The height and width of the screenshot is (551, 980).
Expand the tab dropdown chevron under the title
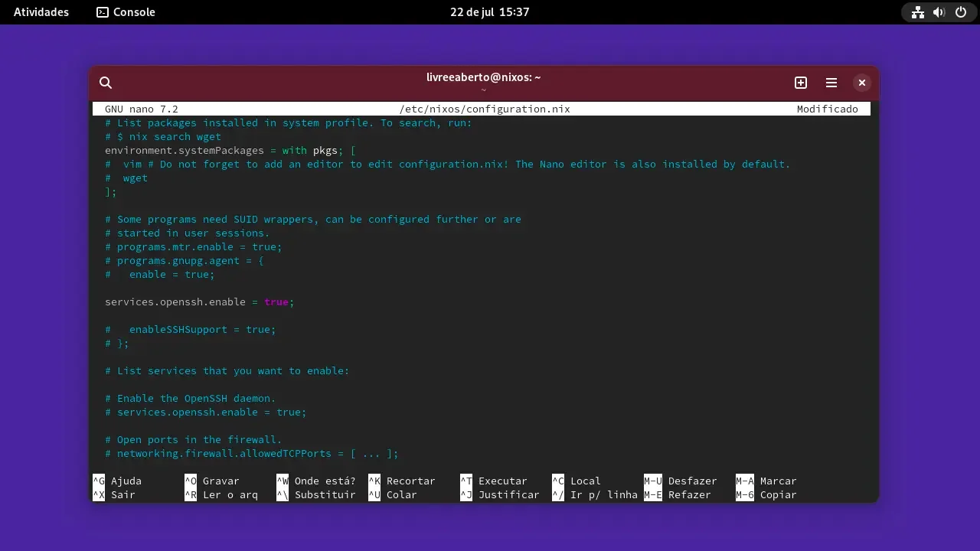coord(484,90)
